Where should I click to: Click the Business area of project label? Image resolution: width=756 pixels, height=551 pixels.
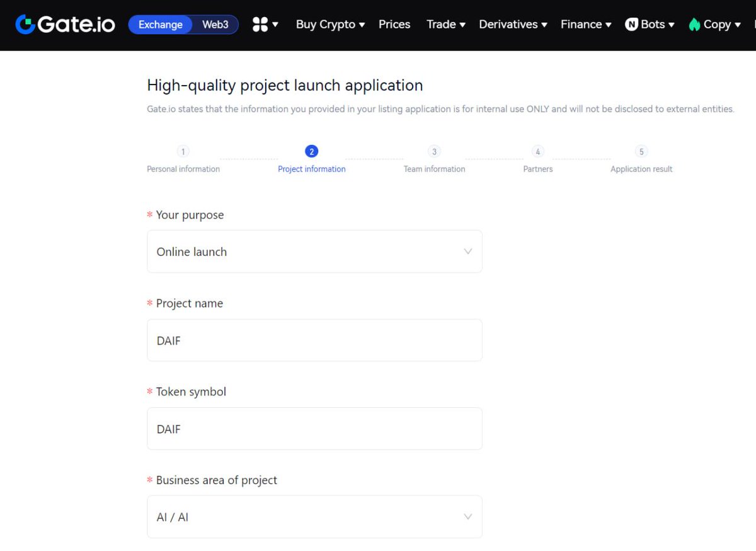point(216,480)
